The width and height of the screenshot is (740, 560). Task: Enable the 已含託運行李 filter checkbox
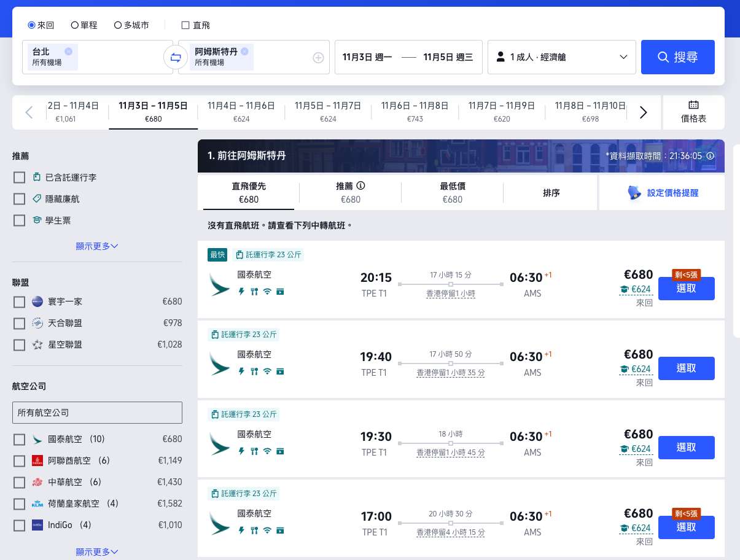point(19,177)
